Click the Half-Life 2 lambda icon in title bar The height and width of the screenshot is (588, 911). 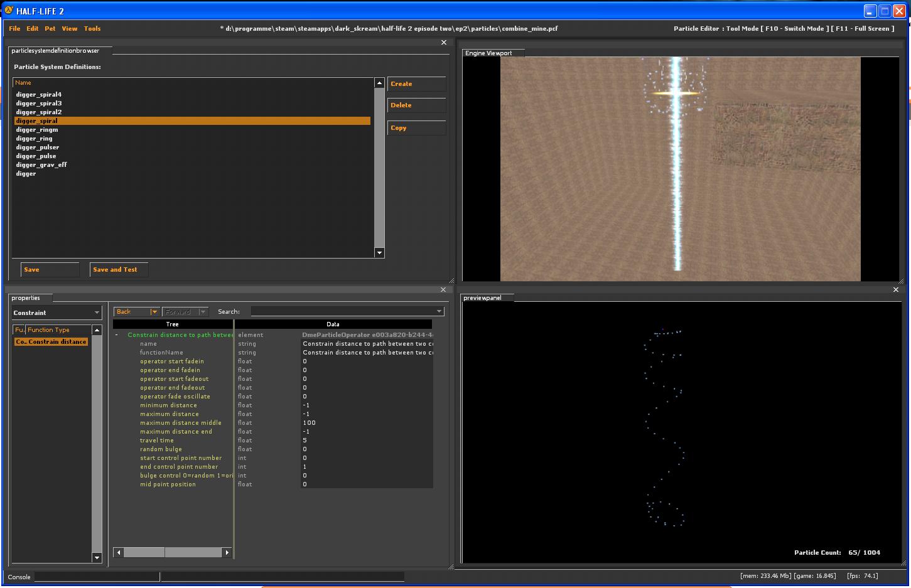[9, 11]
